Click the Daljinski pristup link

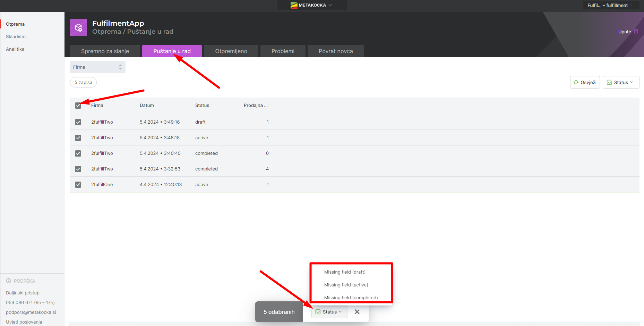(x=23, y=293)
